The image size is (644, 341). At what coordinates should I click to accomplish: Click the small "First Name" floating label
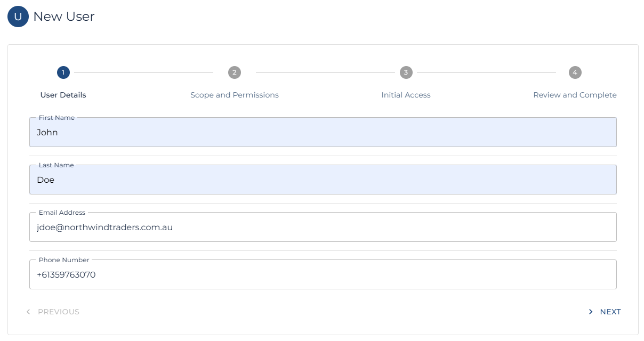click(57, 118)
